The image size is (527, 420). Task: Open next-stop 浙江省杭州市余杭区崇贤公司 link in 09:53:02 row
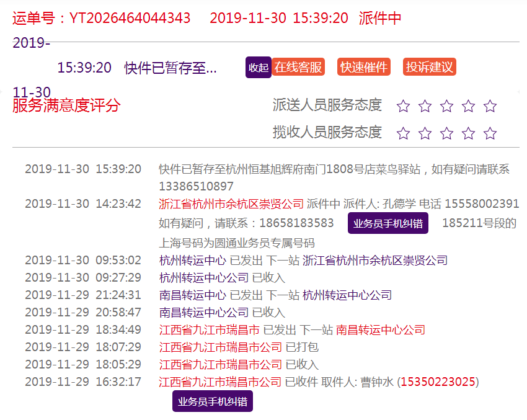pos(375,261)
